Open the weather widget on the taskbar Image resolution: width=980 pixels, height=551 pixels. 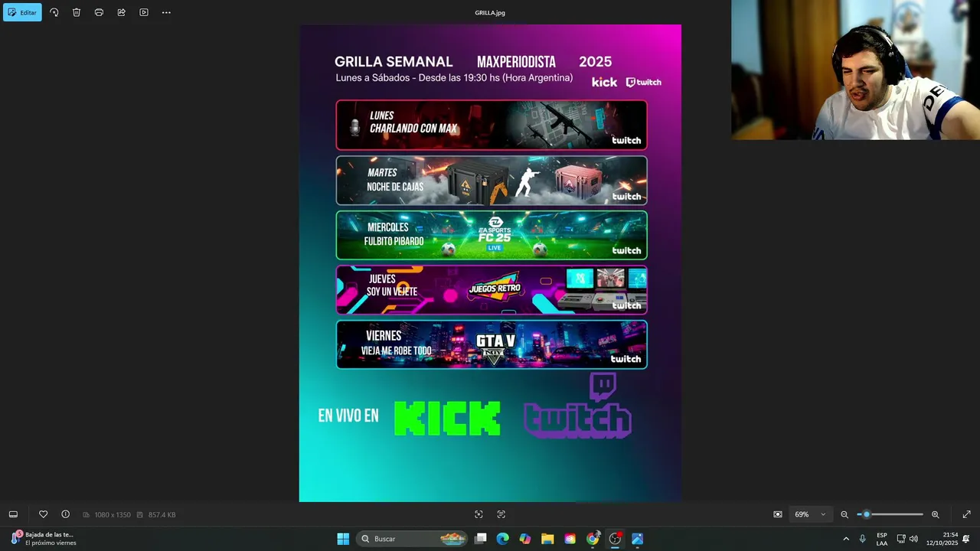(44, 539)
